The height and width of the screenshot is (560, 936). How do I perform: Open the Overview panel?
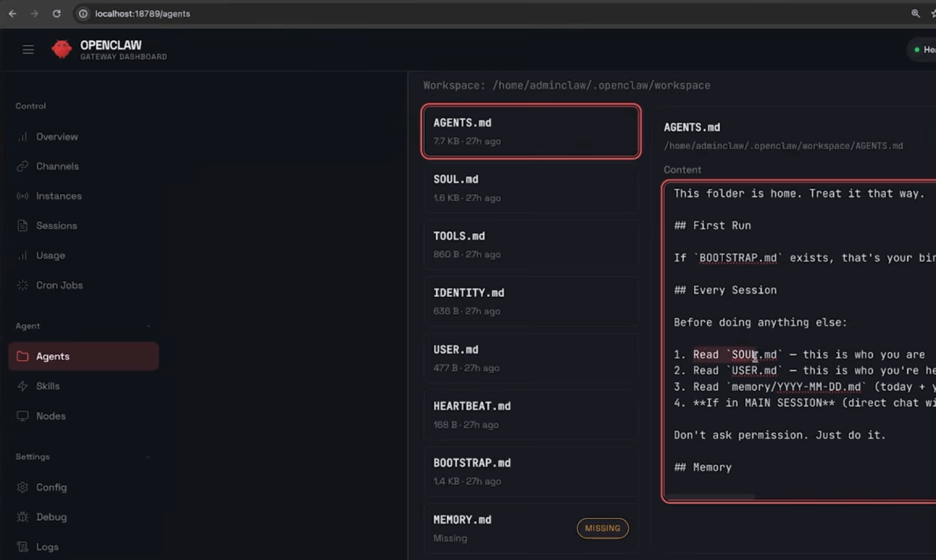click(x=57, y=136)
